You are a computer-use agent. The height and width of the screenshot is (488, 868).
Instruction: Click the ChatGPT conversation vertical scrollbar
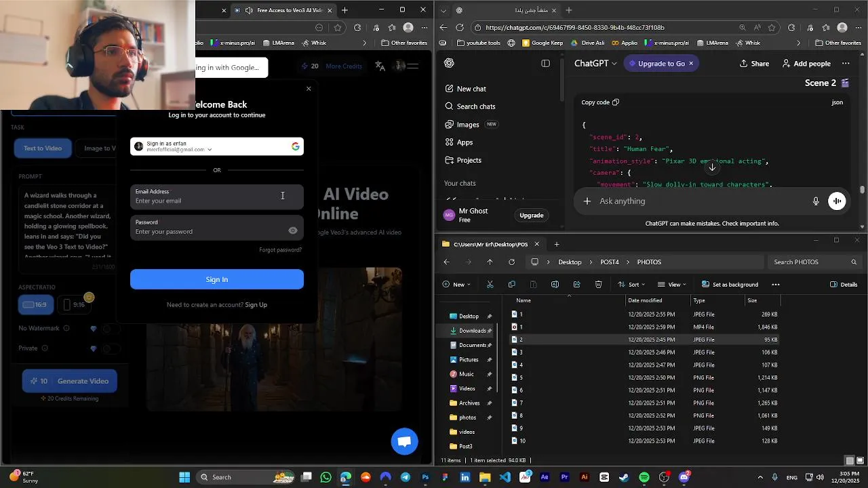point(863,190)
